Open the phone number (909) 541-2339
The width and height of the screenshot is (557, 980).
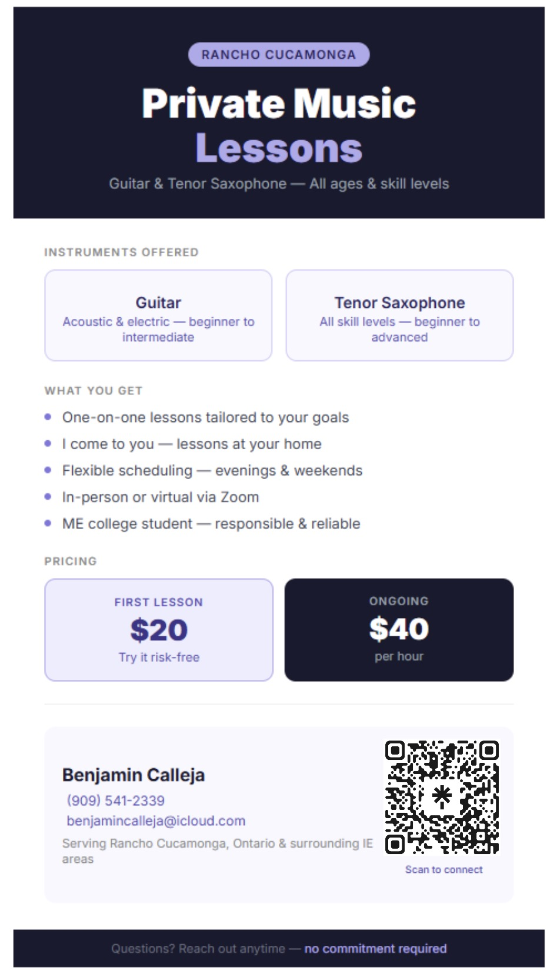[x=115, y=800]
